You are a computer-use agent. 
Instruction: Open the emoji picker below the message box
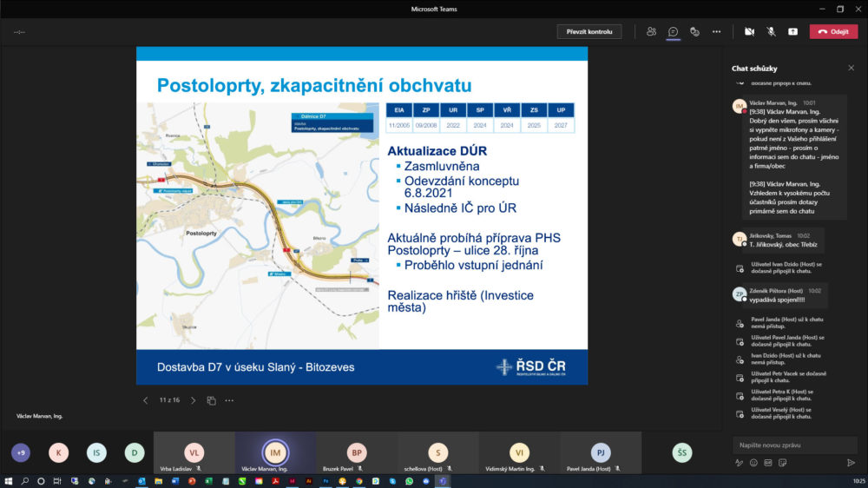tap(753, 463)
